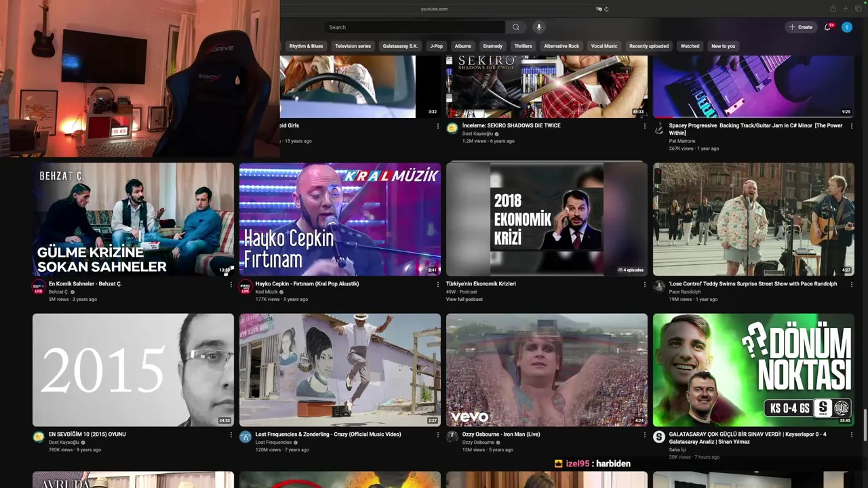This screenshot has width=868, height=488.
Task: Open a new Safari tab
Action: coord(846,9)
